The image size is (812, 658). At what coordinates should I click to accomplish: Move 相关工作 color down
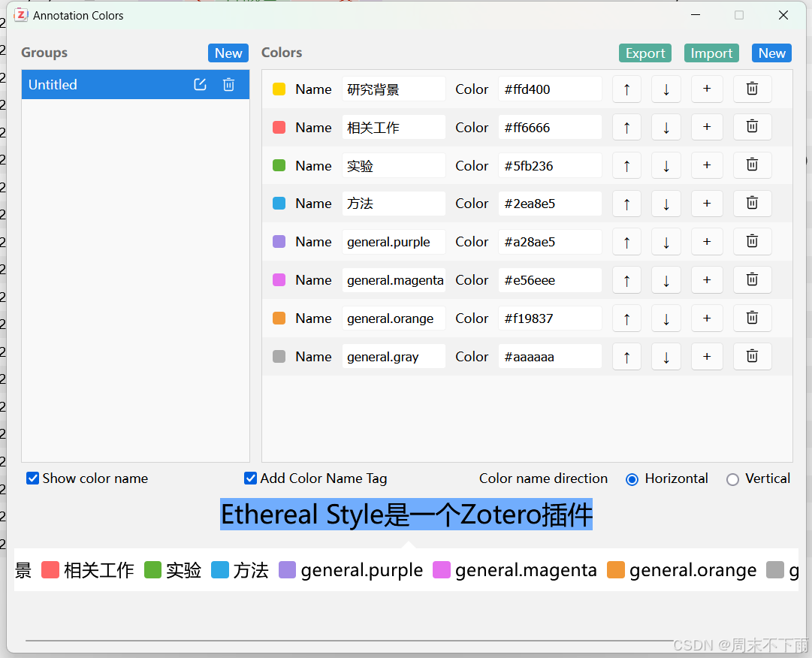pos(666,128)
